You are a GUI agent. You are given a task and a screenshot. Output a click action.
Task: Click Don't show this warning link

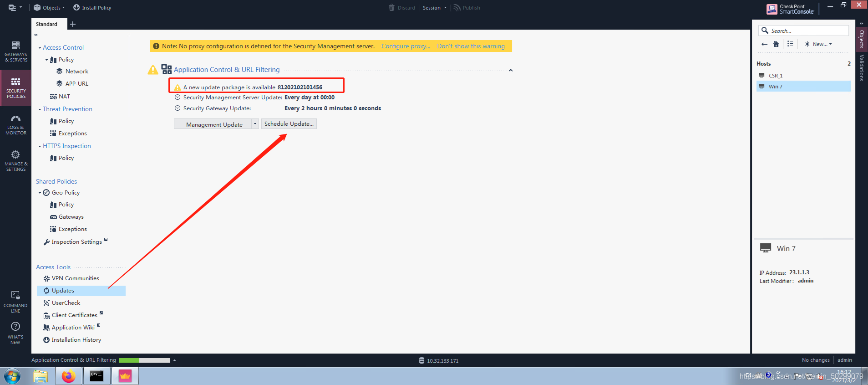tap(471, 46)
